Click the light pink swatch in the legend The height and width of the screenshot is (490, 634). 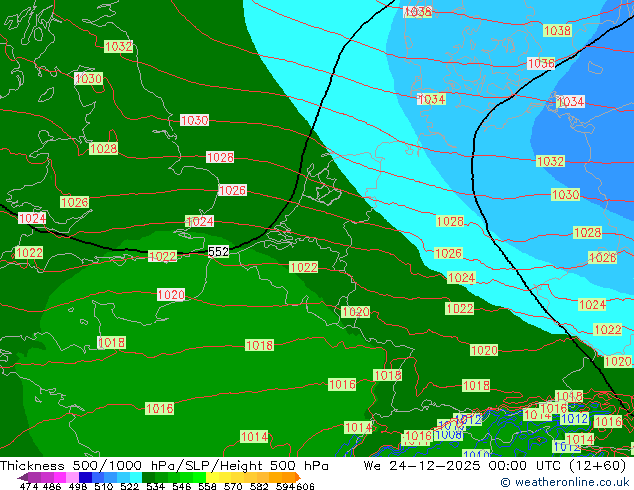(72, 477)
